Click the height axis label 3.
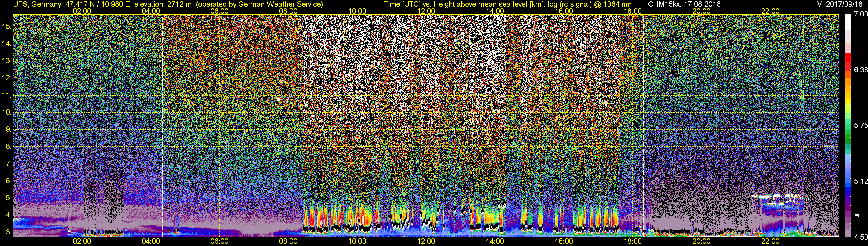This screenshot has width=868, height=246. (8, 232)
